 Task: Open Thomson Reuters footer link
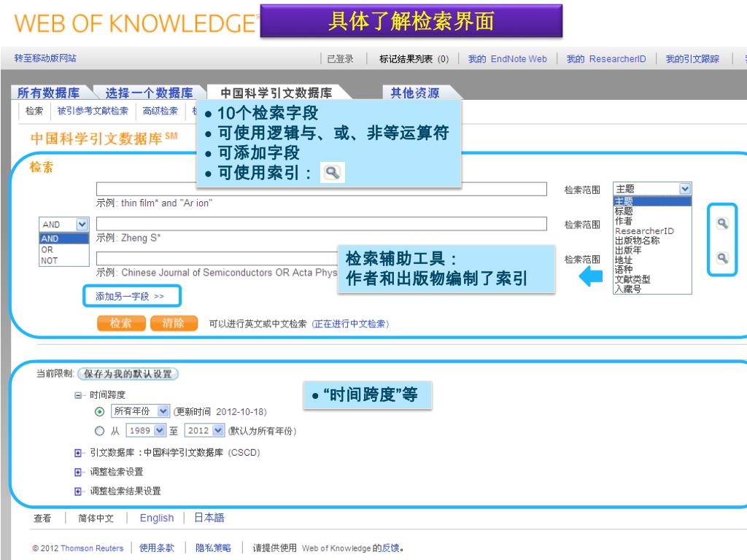[92, 548]
